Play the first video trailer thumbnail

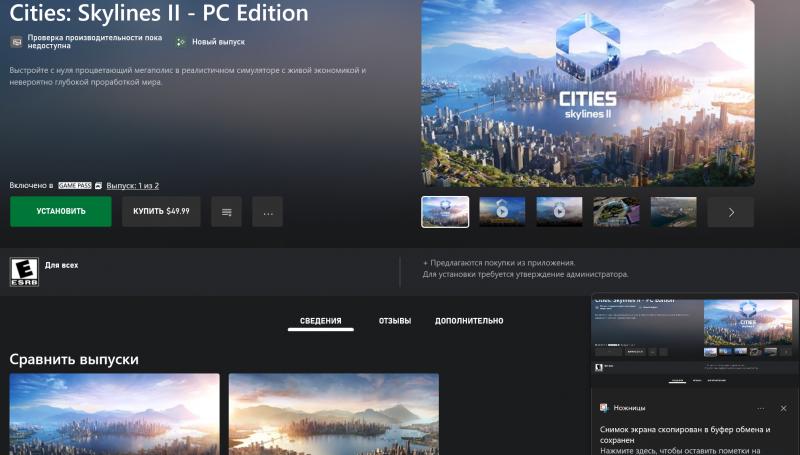pyautogui.click(x=502, y=211)
